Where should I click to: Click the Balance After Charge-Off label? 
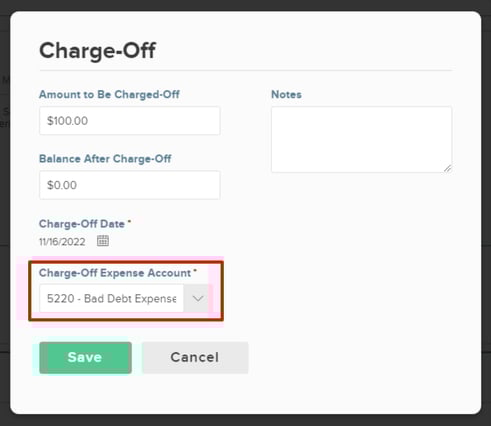point(105,159)
